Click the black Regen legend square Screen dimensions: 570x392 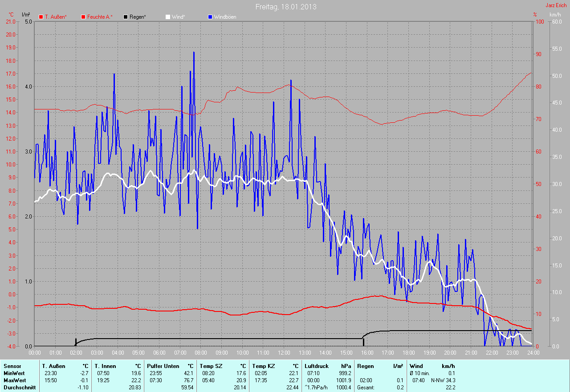[126, 17]
